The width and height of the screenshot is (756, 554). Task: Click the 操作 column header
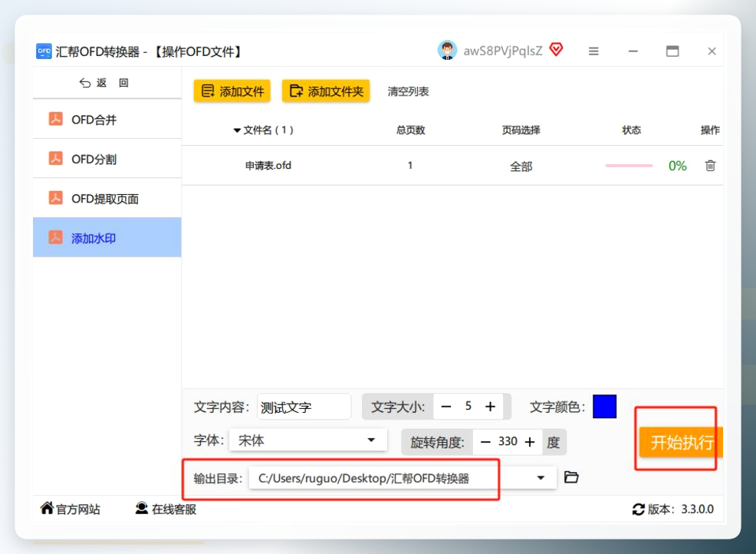point(710,130)
